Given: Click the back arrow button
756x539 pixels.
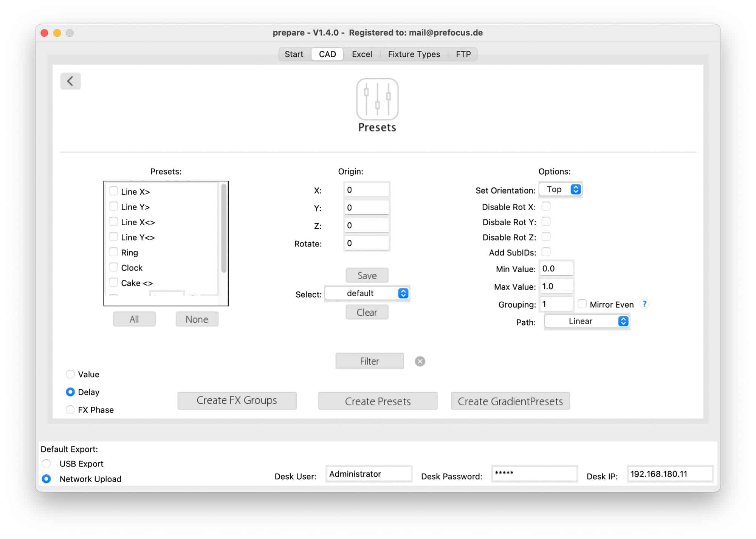Looking at the screenshot, I should coord(70,81).
